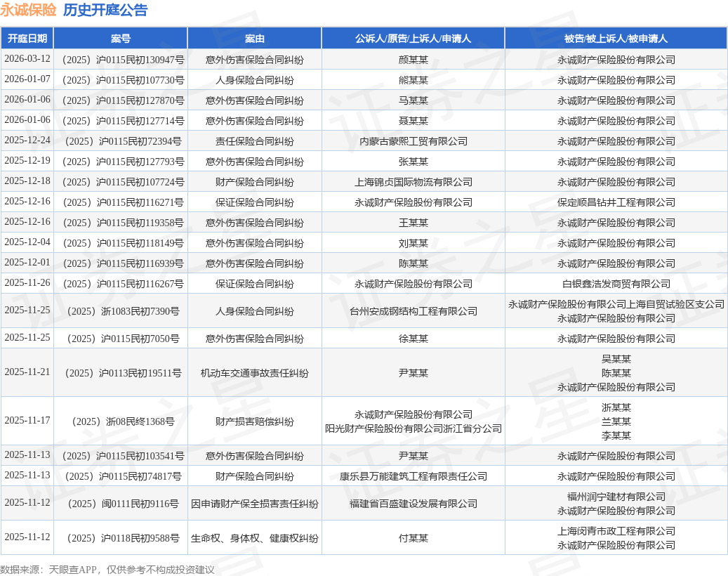Click plaintiff 康乐县万能建筑工程有限责任公司

click(413, 477)
